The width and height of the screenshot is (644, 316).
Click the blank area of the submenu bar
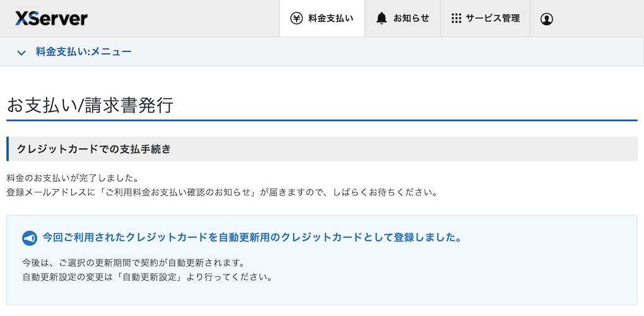pos(379,52)
